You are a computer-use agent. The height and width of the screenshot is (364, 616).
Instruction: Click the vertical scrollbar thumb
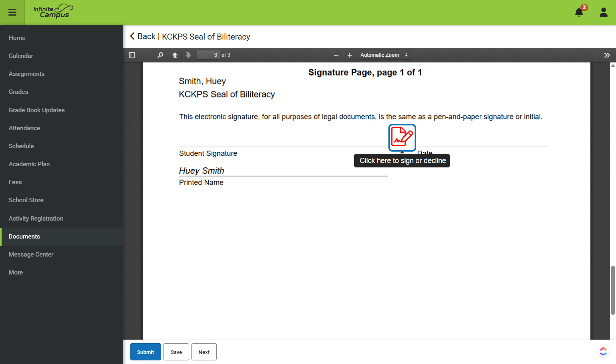613,290
